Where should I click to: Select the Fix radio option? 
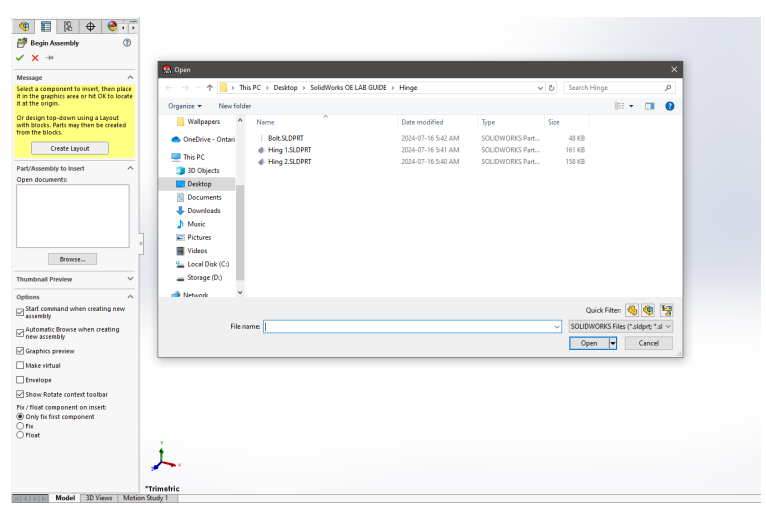(20, 426)
